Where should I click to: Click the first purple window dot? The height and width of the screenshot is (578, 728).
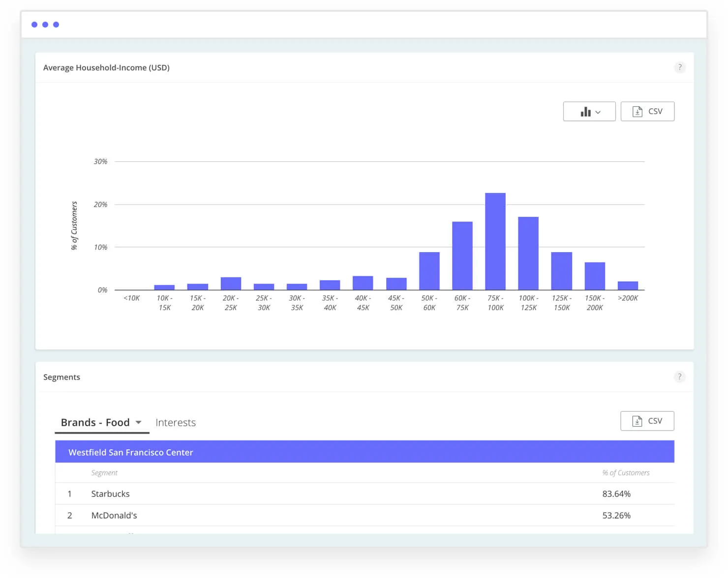click(x=34, y=24)
